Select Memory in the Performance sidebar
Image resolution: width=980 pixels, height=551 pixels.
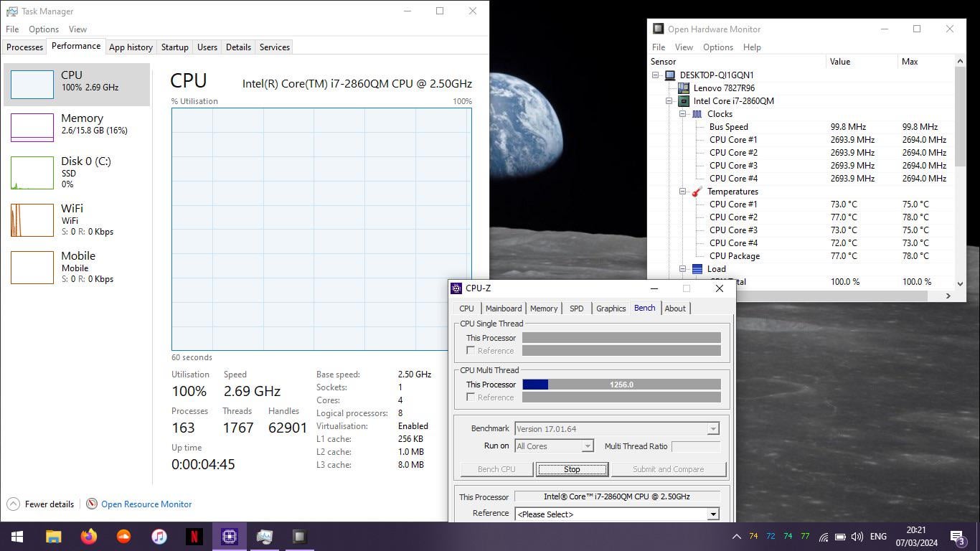(77, 128)
